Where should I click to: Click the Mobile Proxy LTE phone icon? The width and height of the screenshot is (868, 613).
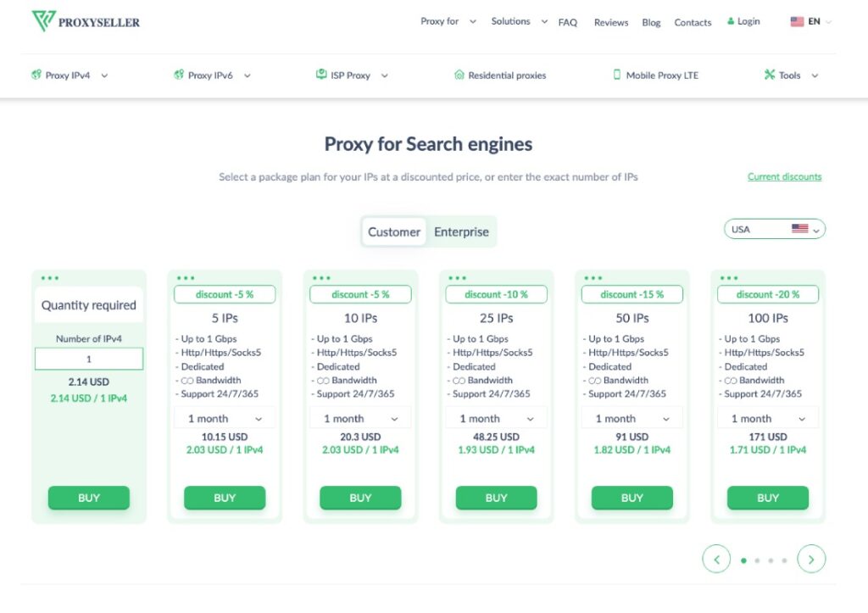point(617,75)
